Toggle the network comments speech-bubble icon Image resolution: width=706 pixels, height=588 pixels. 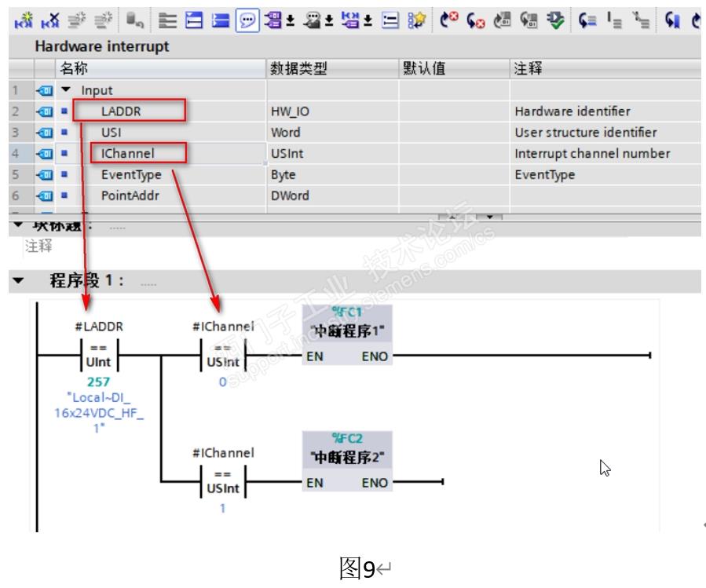coord(247,20)
